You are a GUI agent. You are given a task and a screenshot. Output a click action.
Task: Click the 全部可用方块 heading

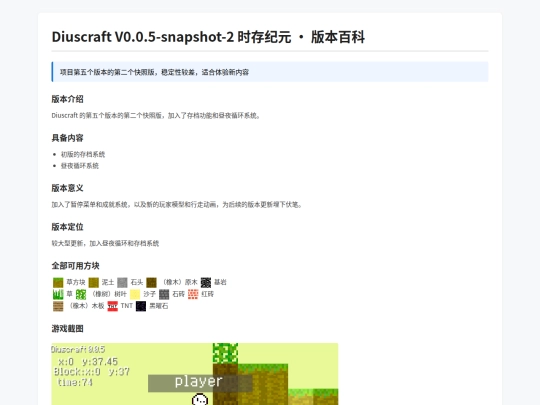click(x=75, y=266)
